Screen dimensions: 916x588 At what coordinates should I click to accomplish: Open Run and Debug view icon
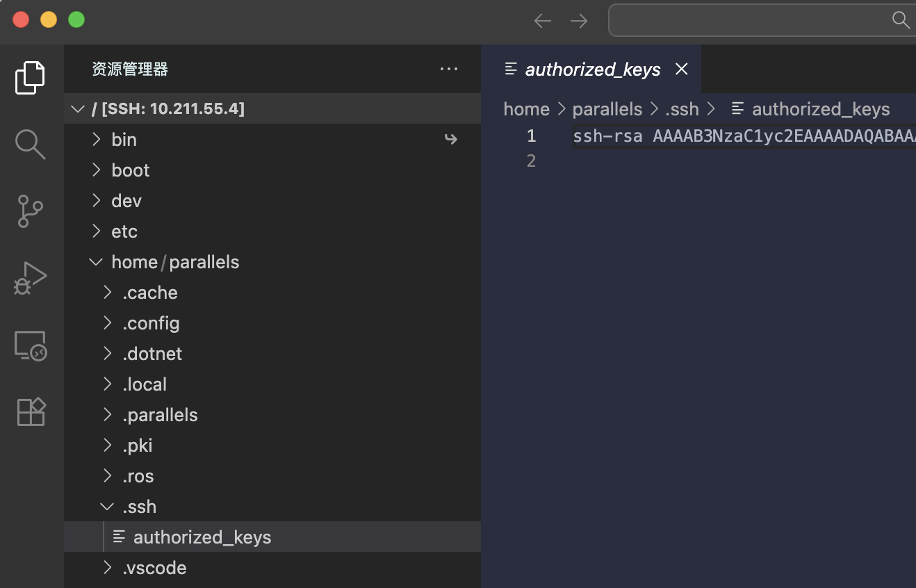pyautogui.click(x=31, y=278)
